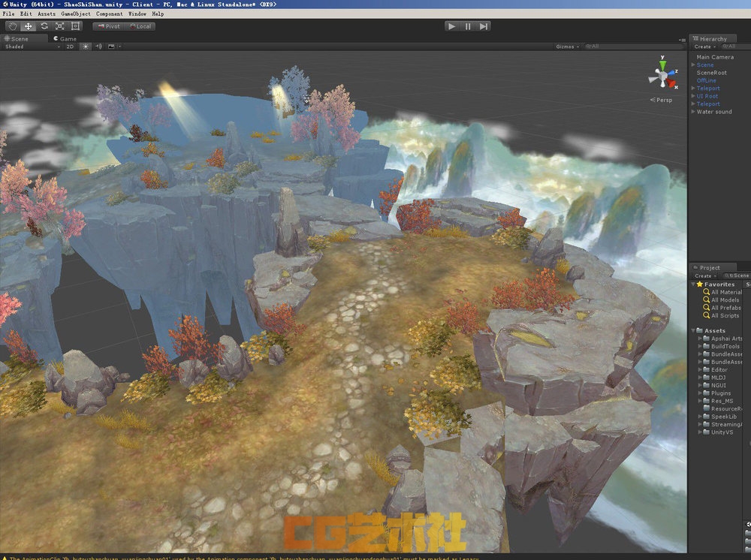Screen dimensions: 751x560
Task: Expand the Res_MS folder
Action: (x=700, y=401)
